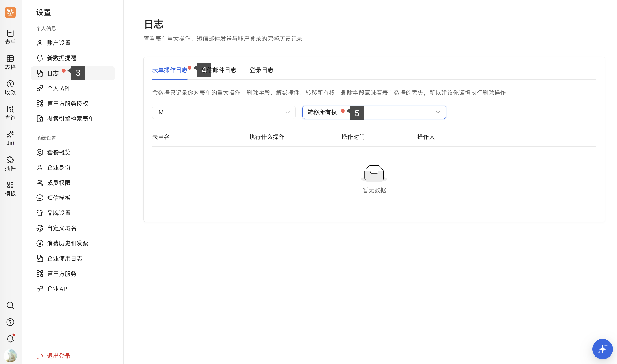Open the 短信模板 menu item
The height and width of the screenshot is (364, 617).
coord(73,198)
